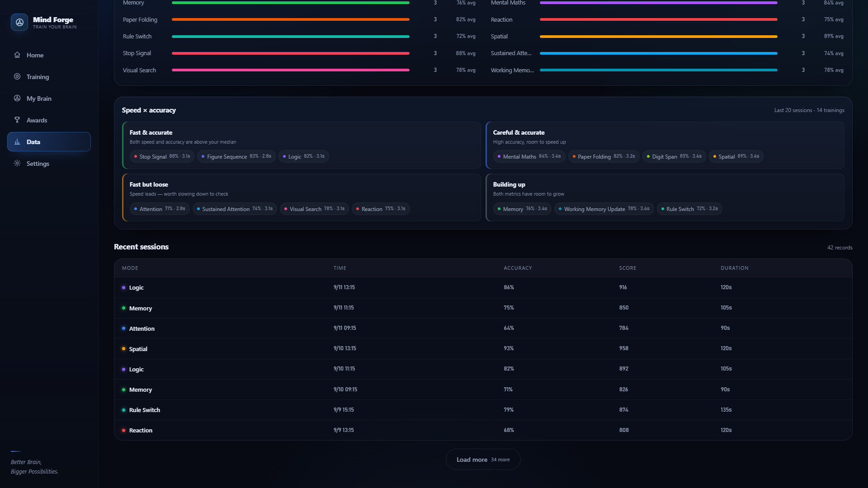Viewport: 868px width, 488px height.
Task: Select the Stop Signal 88% chip
Action: pos(162,156)
